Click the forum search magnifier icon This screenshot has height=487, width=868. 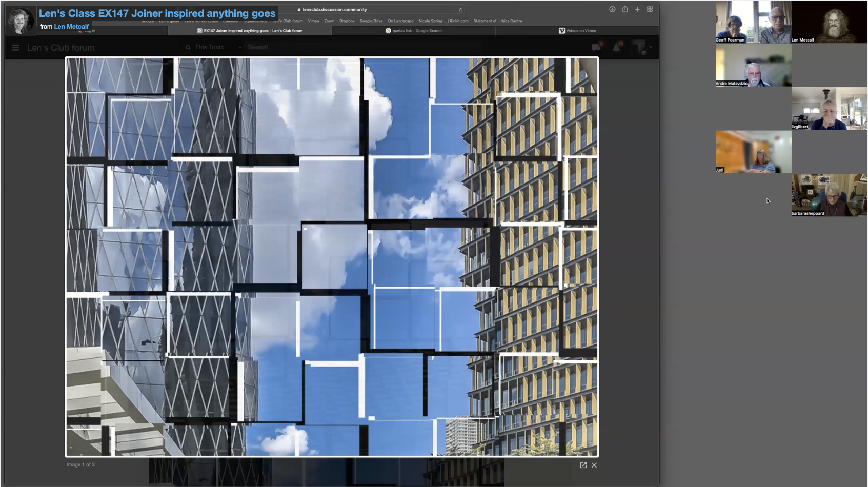[188, 47]
